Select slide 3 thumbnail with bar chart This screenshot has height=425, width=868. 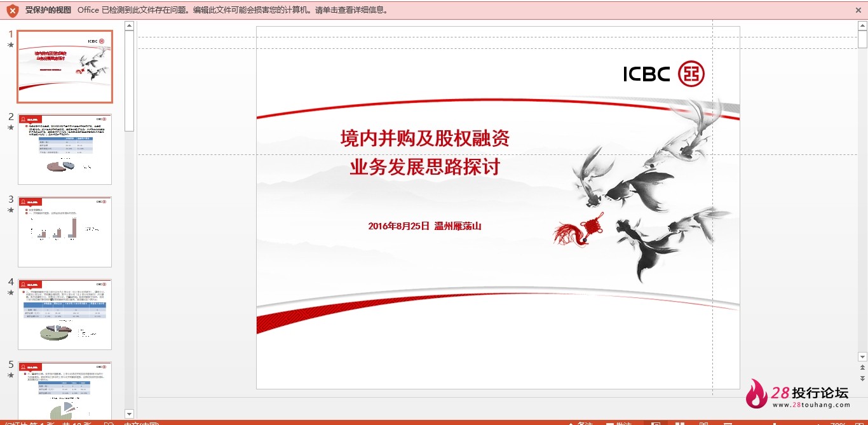click(65, 232)
